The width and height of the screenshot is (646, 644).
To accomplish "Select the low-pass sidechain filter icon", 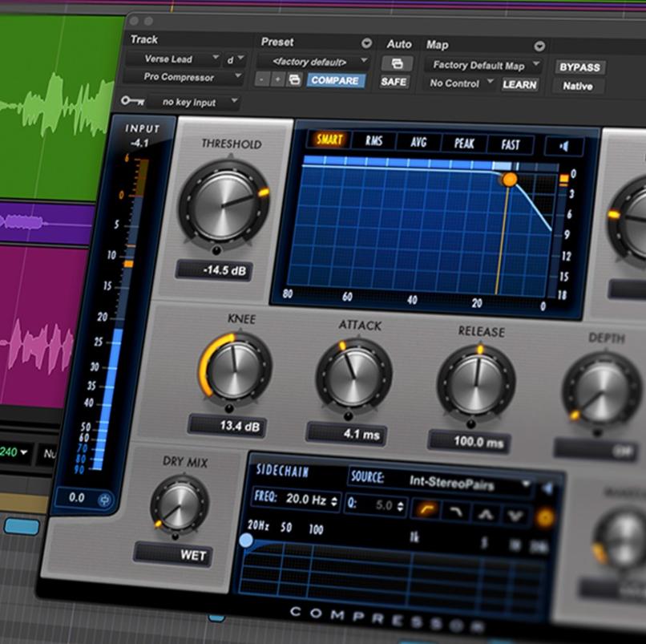I will point(456,511).
